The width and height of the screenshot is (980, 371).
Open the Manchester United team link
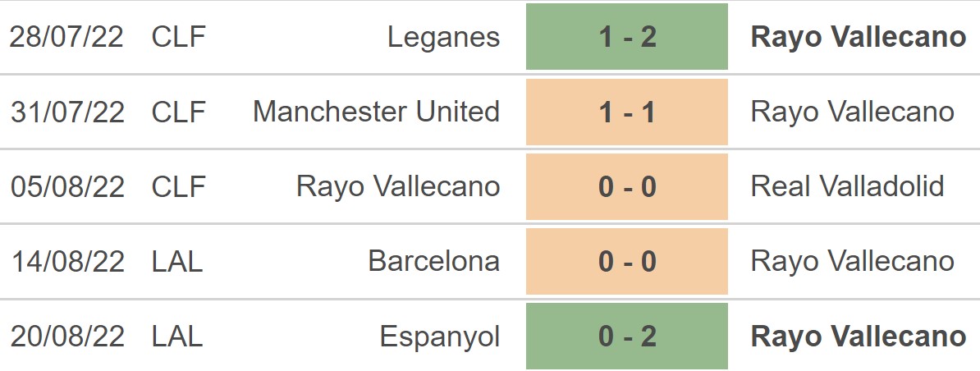[376, 112]
